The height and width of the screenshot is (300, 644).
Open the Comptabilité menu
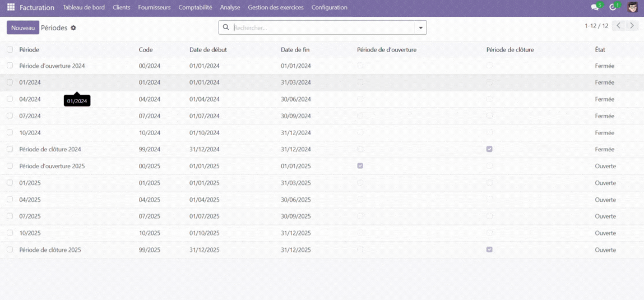tap(195, 7)
